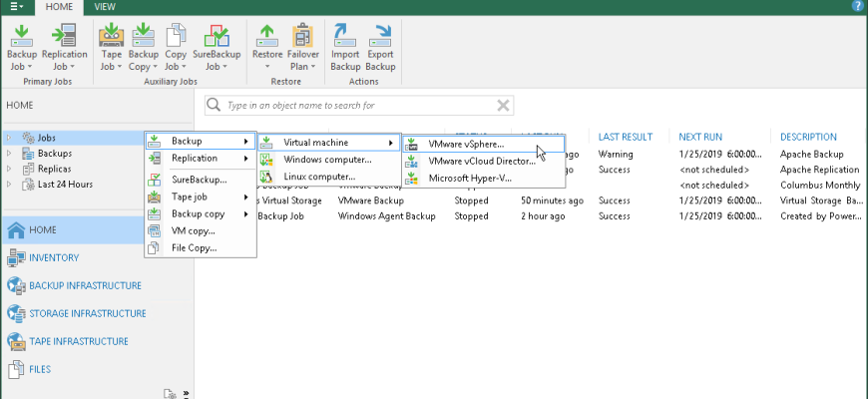Expand the Backups tree node
The width and height of the screenshot is (868, 399).
coord(10,154)
